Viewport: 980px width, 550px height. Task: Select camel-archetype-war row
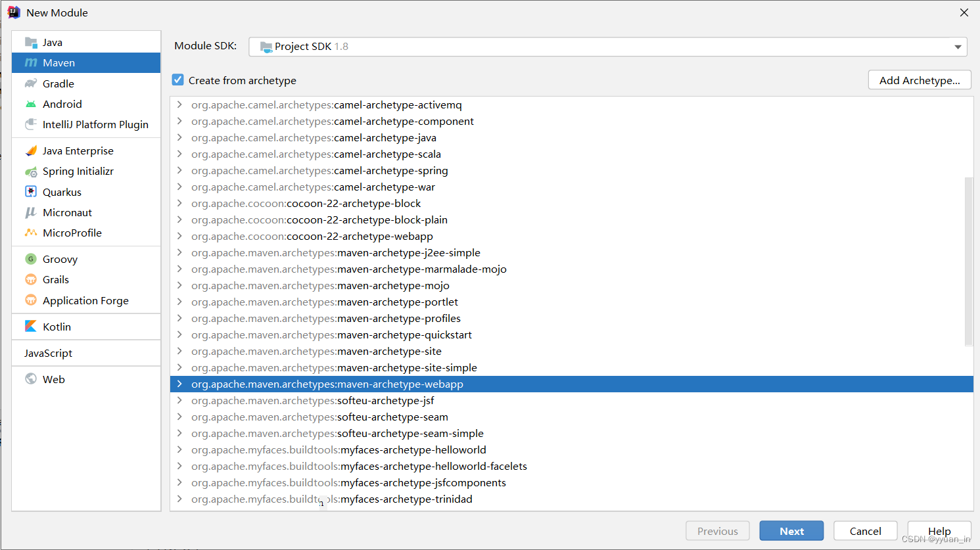(x=571, y=187)
